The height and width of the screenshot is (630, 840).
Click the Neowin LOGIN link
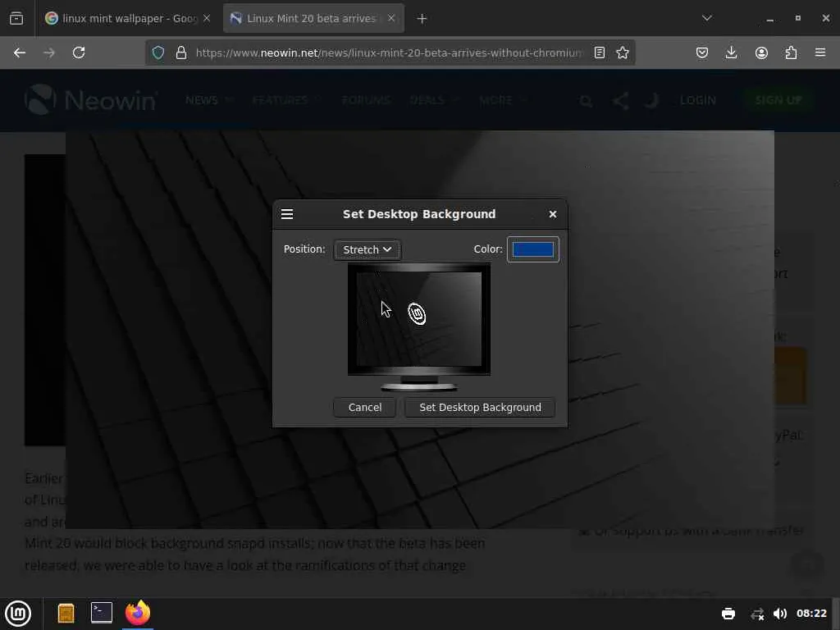click(x=697, y=100)
